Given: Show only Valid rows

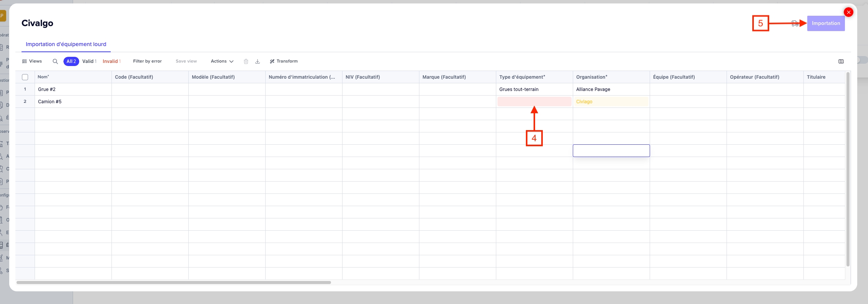Looking at the screenshot, I should tap(89, 61).
